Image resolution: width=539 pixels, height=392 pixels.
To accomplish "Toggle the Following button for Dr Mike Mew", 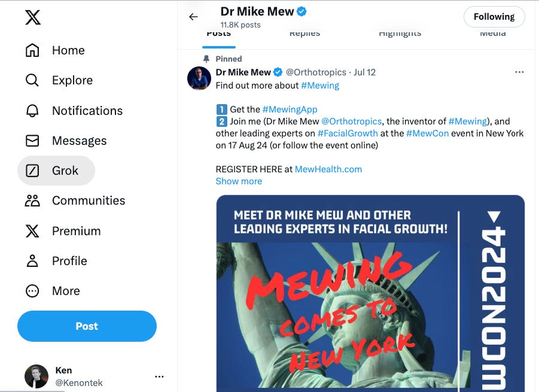I will pyautogui.click(x=494, y=17).
